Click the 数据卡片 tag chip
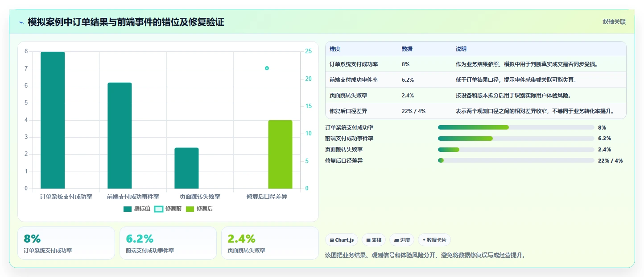Image resolution: width=644 pixels, height=277 pixels. point(434,240)
